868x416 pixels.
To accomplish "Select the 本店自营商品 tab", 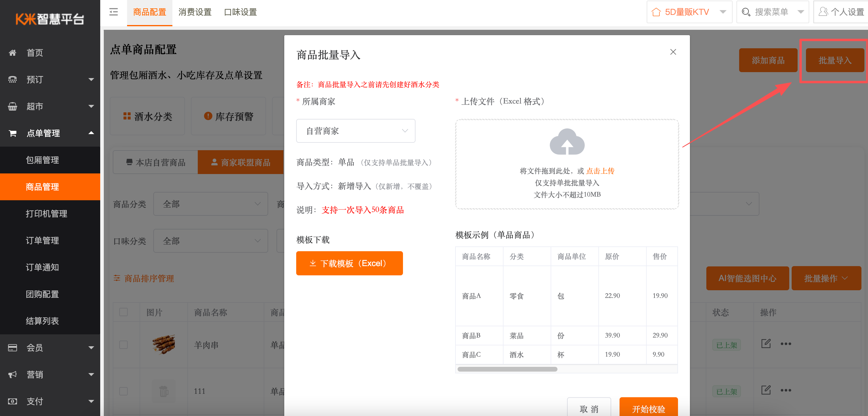I will (155, 162).
